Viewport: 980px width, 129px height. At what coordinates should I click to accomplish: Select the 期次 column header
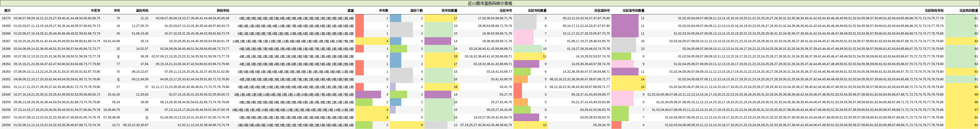[8, 11]
